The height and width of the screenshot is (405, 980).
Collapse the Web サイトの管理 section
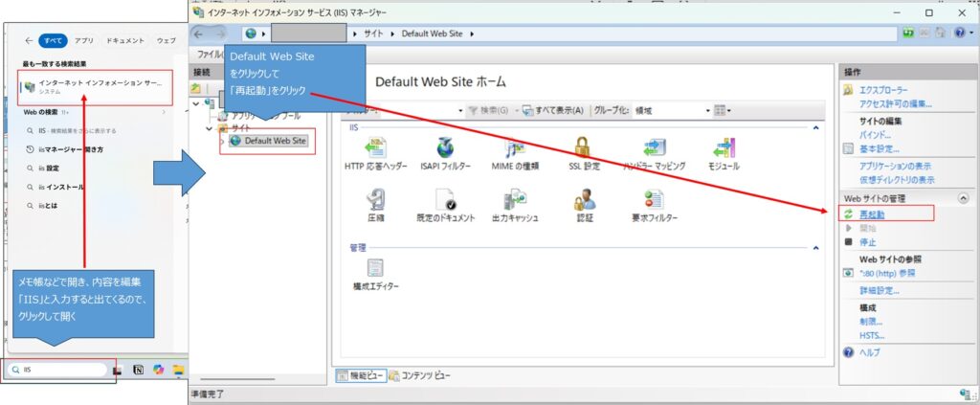pyautogui.click(x=962, y=197)
